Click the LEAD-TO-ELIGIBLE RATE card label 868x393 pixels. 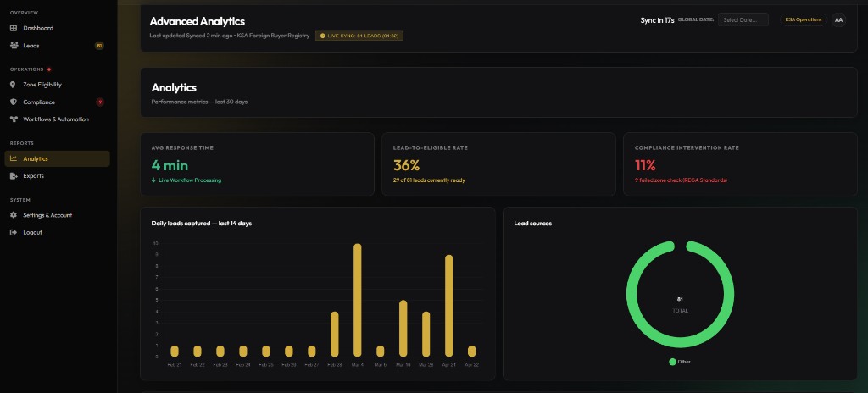pyautogui.click(x=430, y=147)
